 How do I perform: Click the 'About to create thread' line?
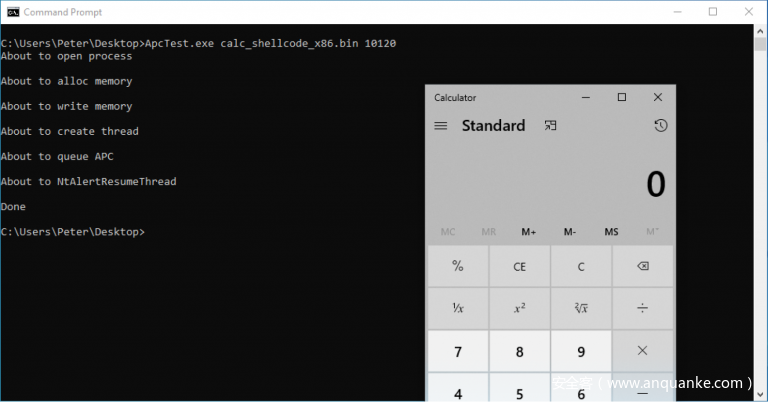click(70, 131)
